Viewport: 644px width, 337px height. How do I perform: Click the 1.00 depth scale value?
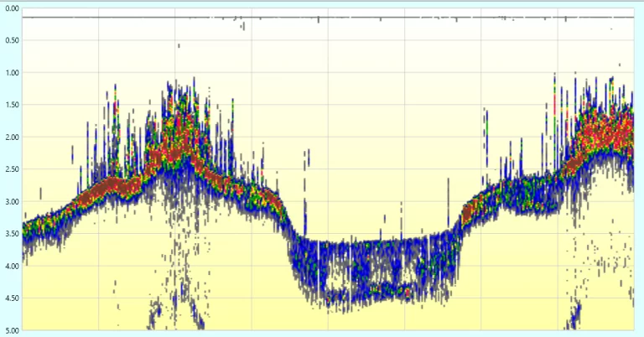tap(13, 73)
